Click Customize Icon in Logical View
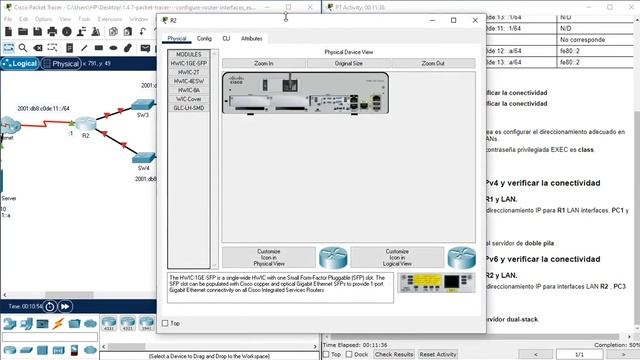The height and width of the screenshot is (360, 640). (397, 258)
